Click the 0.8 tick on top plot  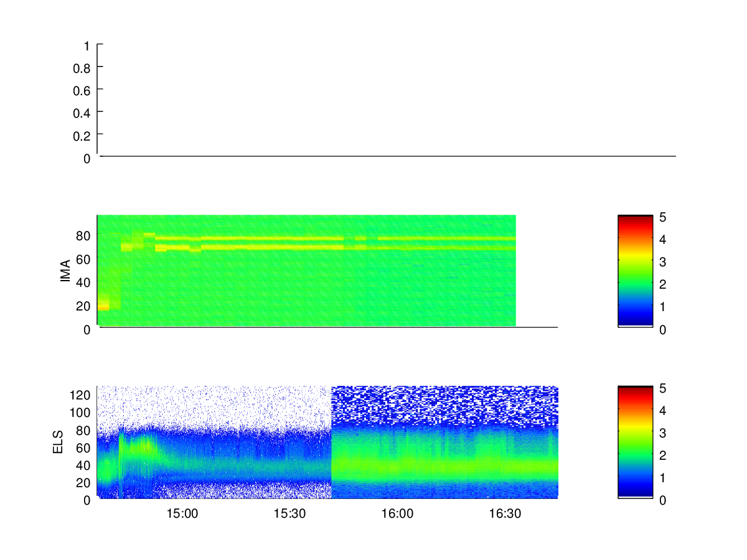[83, 68]
